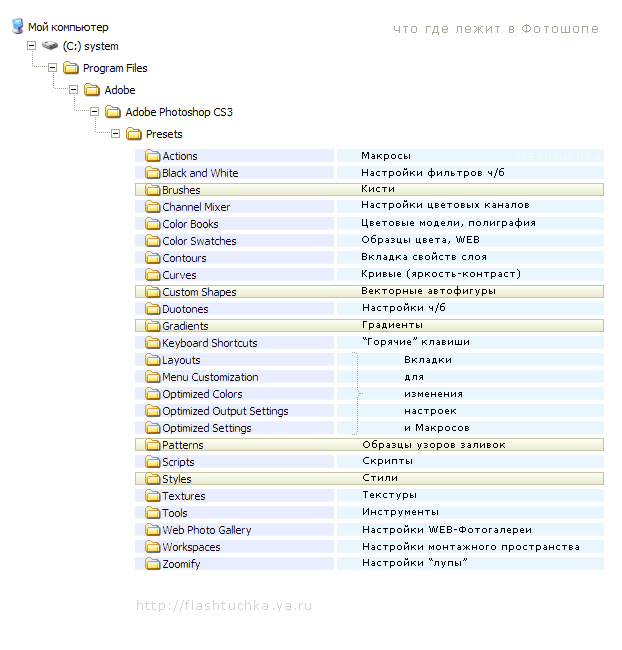The height and width of the screenshot is (650, 622).
Task: Click the Color Books folder icon
Action: 153,224
